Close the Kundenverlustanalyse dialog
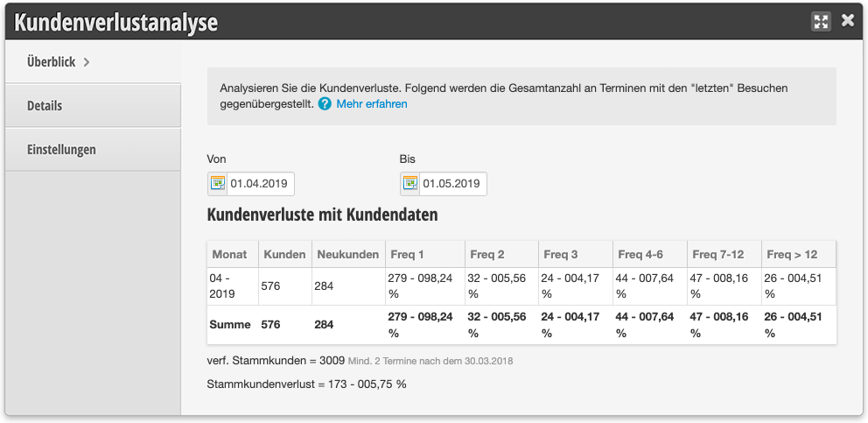Image resolution: width=868 pixels, height=423 pixels. tap(848, 20)
